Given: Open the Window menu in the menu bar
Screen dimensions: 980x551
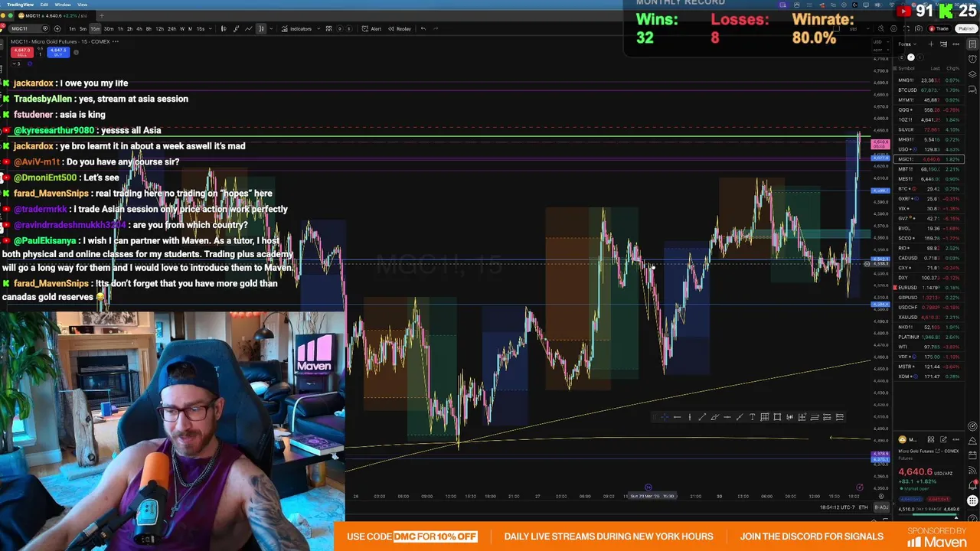Looking at the screenshot, I should point(63,5).
